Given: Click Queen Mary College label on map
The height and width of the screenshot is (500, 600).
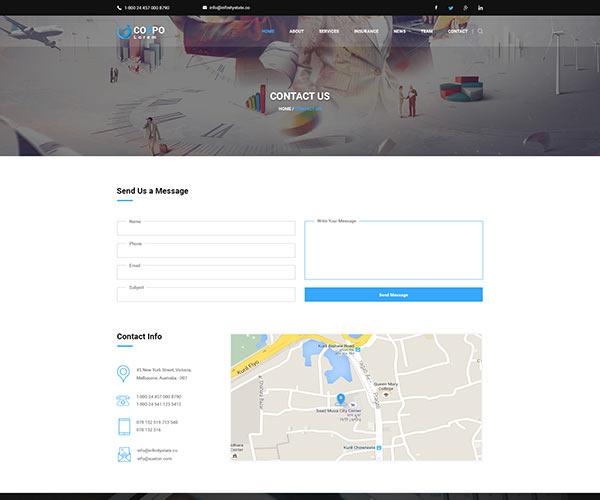Looking at the screenshot, I should [x=386, y=386].
